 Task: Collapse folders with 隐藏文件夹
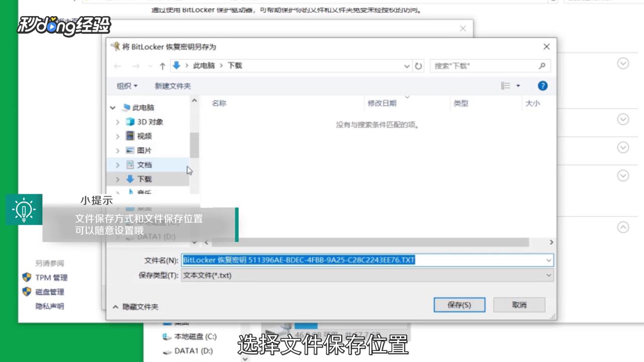click(x=135, y=306)
